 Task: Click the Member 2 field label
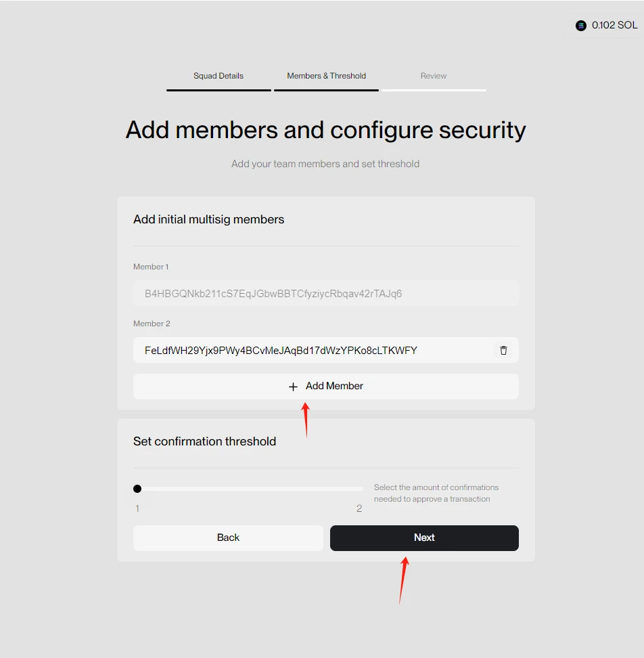(x=152, y=324)
